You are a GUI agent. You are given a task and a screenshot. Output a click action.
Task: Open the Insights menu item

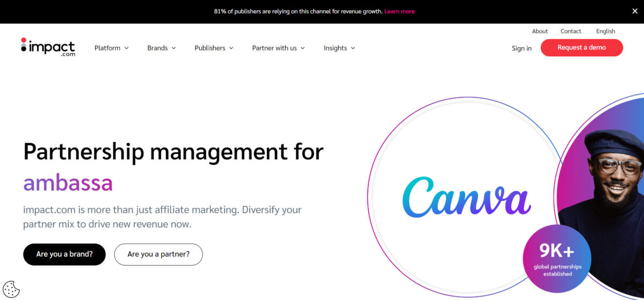coord(335,48)
